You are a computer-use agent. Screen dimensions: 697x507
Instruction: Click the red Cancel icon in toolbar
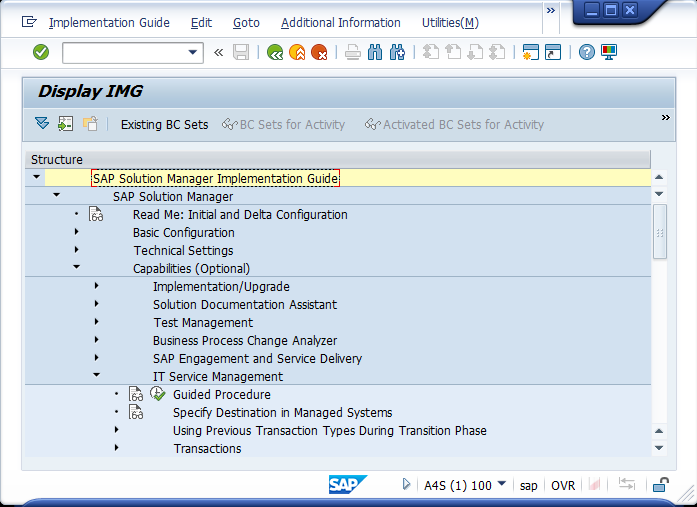[319, 52]
